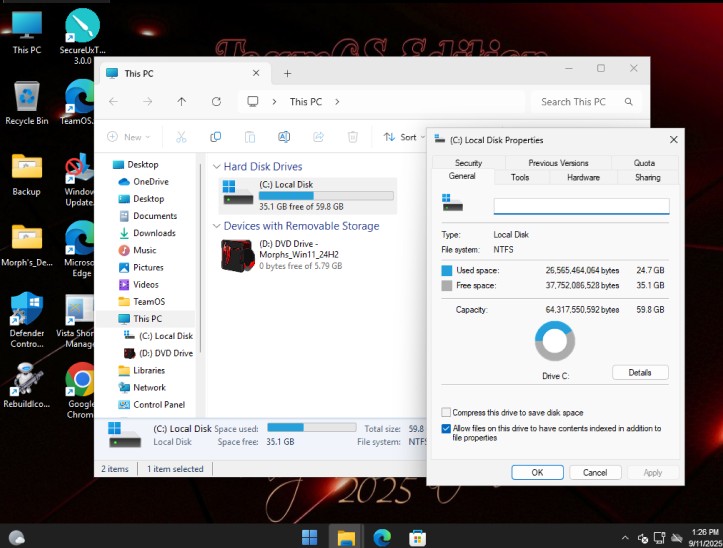
Task: Collapse the Hard Disk Drives group
Action: pos(216,167)
